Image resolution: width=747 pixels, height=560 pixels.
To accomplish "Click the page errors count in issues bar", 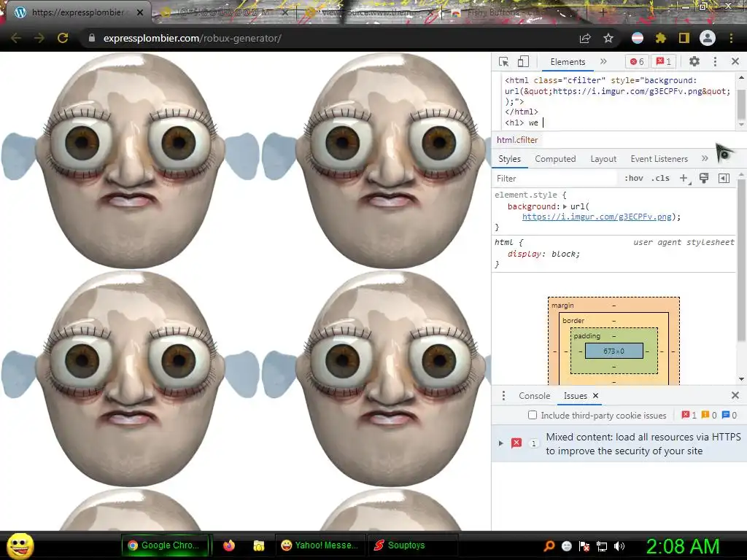I will (689, 415).
